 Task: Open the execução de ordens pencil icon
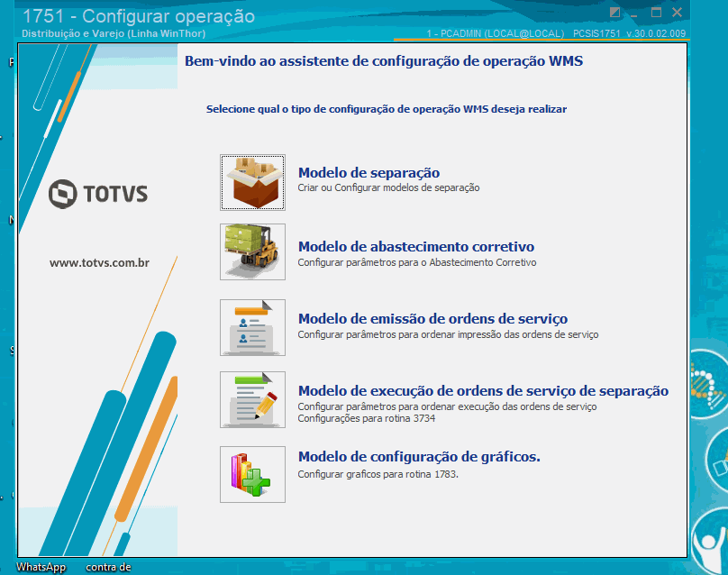(252, 399)
